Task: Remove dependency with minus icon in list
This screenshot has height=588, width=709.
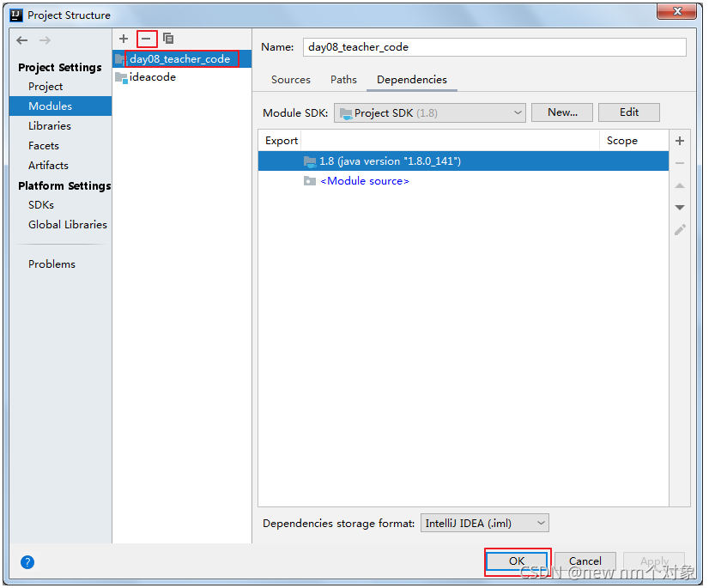Action: pyautogui.click(x=679, y=163)
